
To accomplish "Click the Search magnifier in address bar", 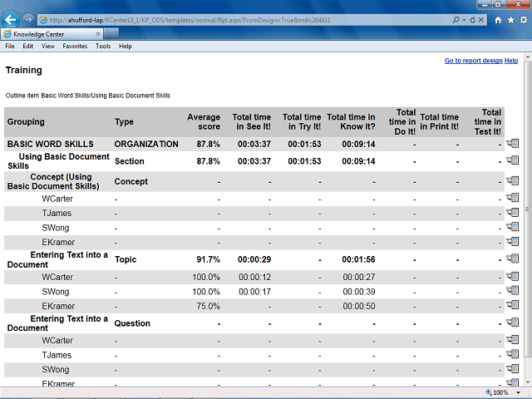I will click(456, 20).
